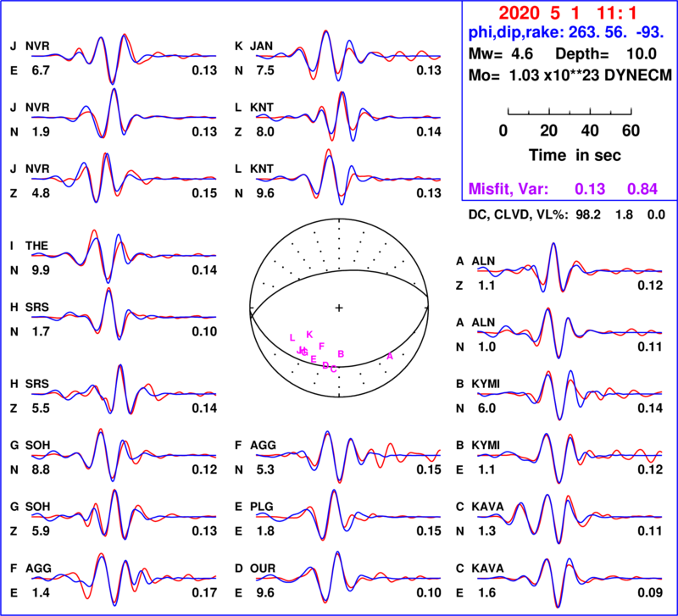Click the "THE" station label
678x616 pixels.
tap(36, 246)
